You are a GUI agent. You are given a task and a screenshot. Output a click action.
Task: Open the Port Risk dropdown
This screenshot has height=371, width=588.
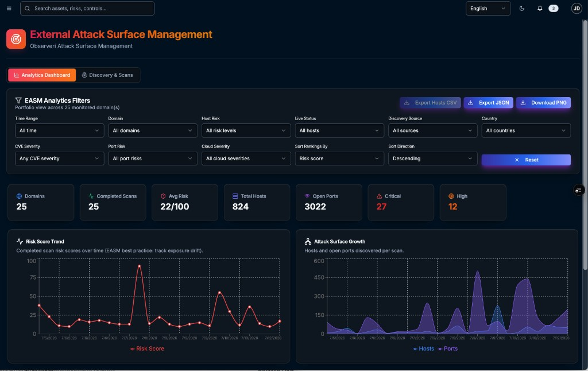[153, 159]
